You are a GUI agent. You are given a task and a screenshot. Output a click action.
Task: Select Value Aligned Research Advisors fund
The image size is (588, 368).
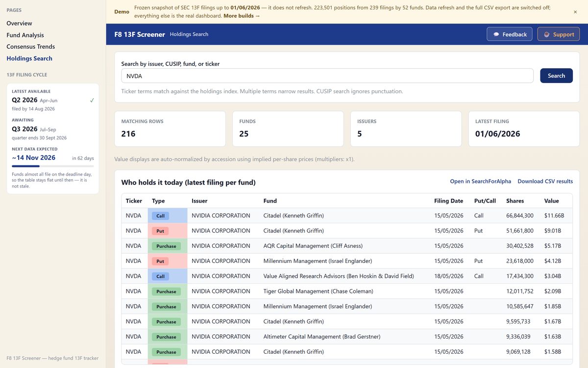339,276
